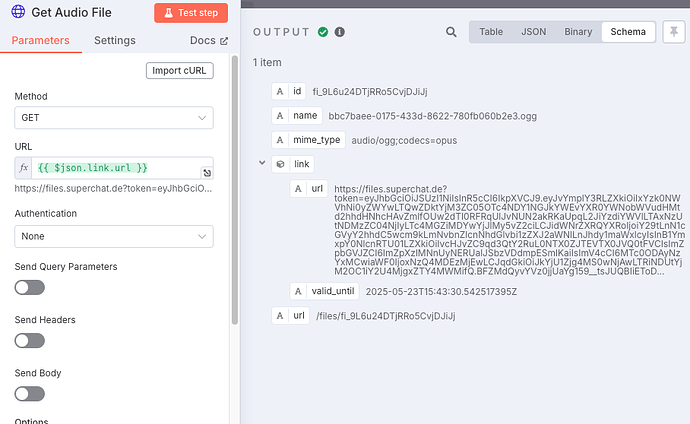Select the id schema field pill
The width and height of the screenshot is (690, 424).
289,91
